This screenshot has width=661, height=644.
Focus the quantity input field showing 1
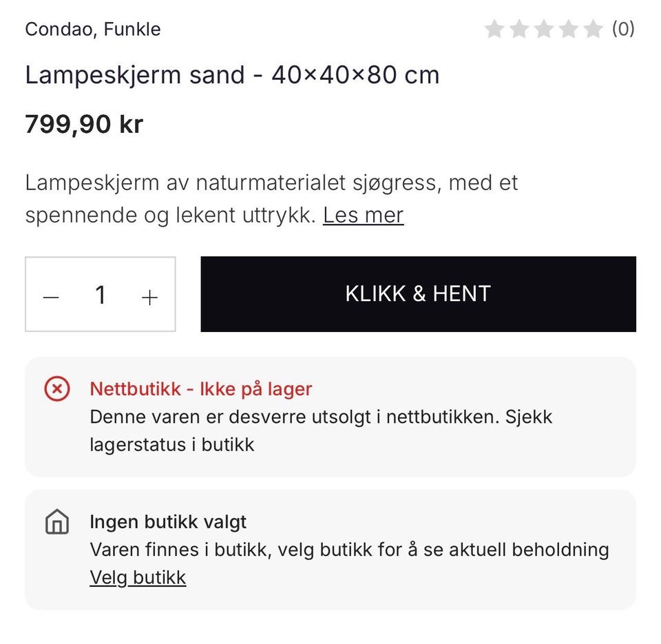click(x=101, y=295)
